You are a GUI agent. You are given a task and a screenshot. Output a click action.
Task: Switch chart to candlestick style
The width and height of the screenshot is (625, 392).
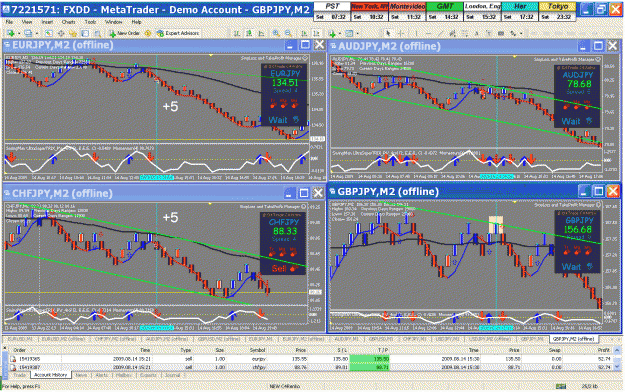249,33
